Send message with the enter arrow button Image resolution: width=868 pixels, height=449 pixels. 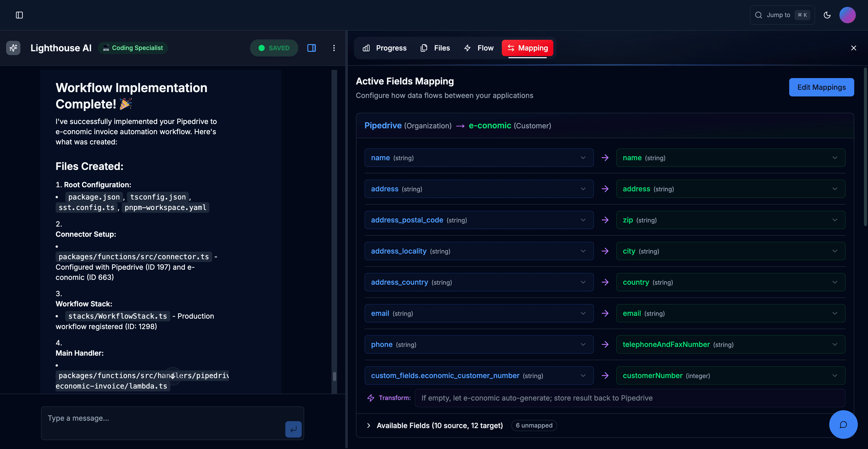tap(293, 429)
